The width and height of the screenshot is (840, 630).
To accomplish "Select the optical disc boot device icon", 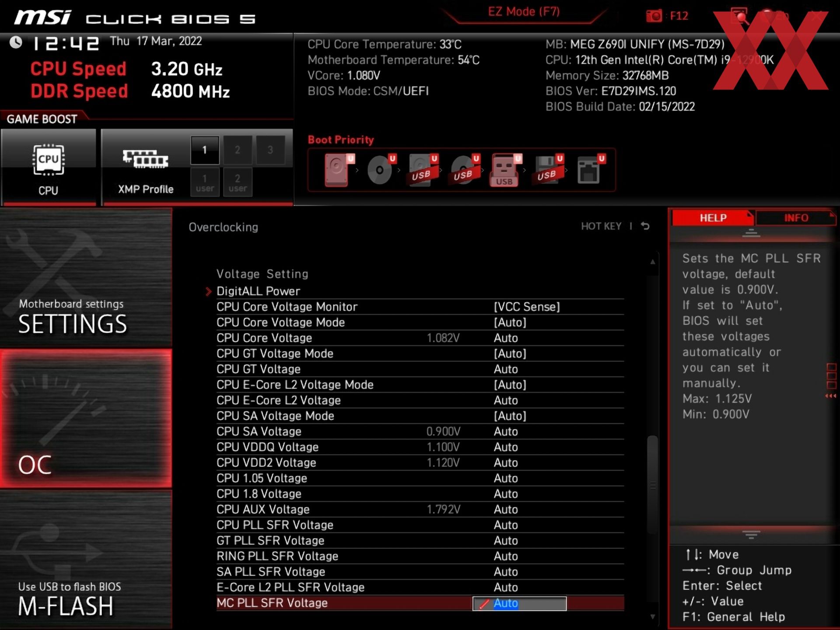I will point(380,170).
